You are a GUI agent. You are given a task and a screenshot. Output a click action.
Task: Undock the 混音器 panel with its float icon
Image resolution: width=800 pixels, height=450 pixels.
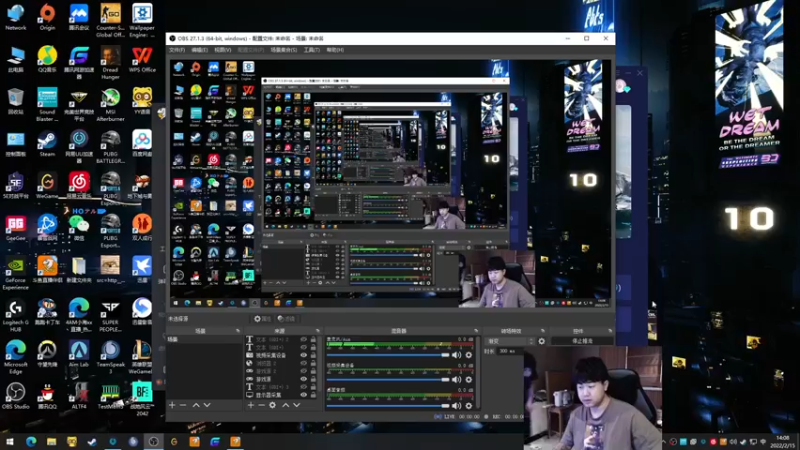(476, 331)
